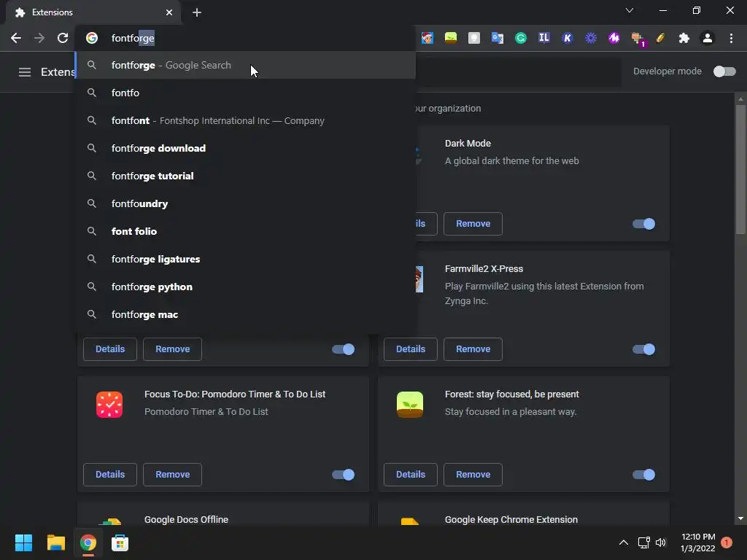
Task: Open the browser tab search chevron
Action: click(x=630, y=10)
